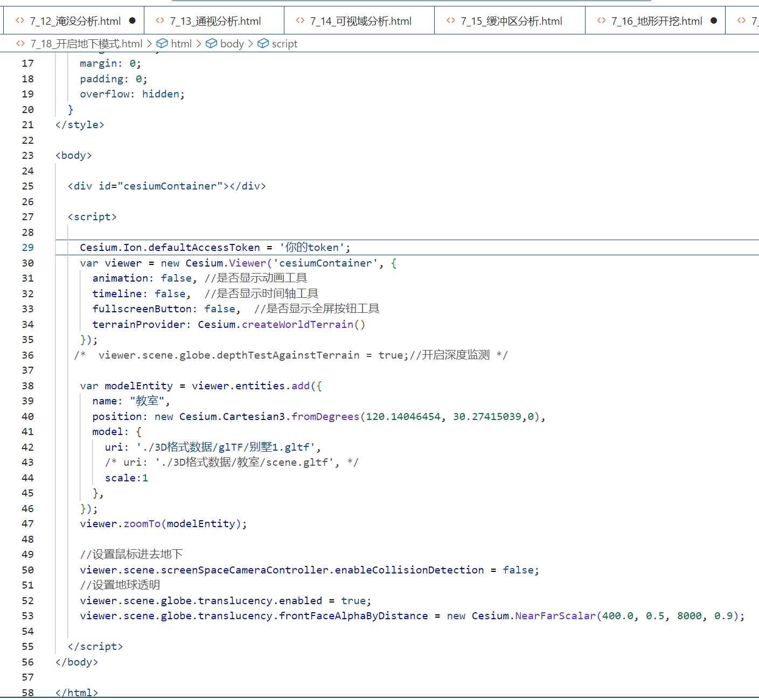
Task: Click 'padding: 0' CSS line
Action: (114, 79)
